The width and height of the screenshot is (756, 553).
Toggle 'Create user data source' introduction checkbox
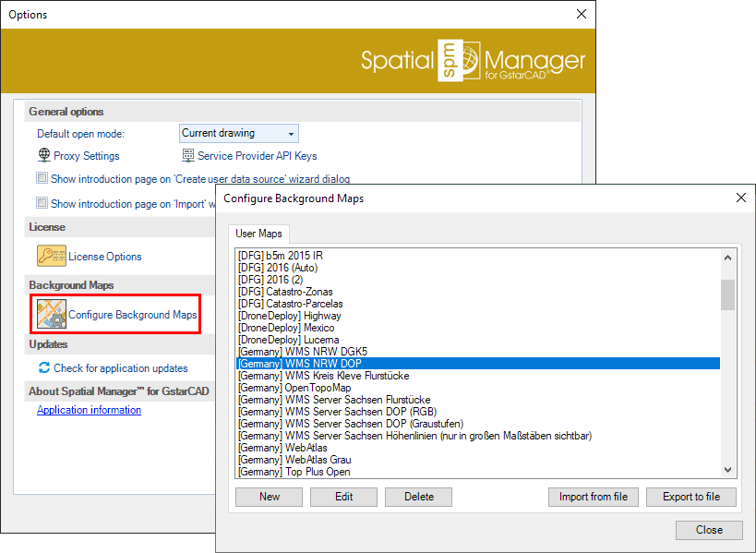tap(42, 178)
